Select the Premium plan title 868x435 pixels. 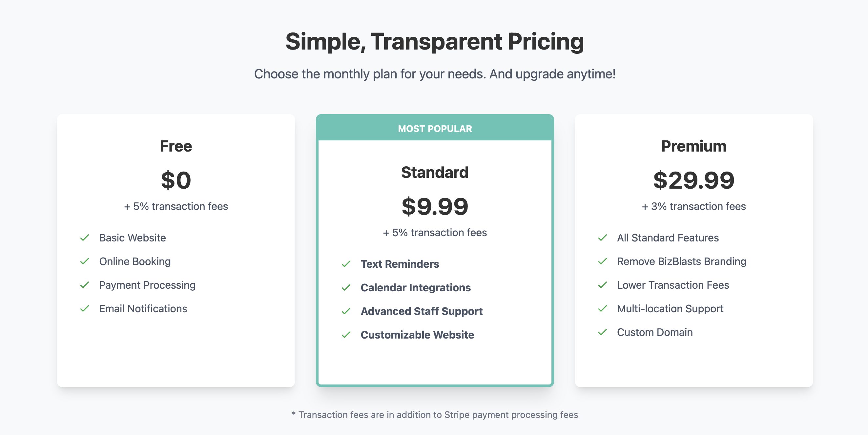(x=693, y=146)
